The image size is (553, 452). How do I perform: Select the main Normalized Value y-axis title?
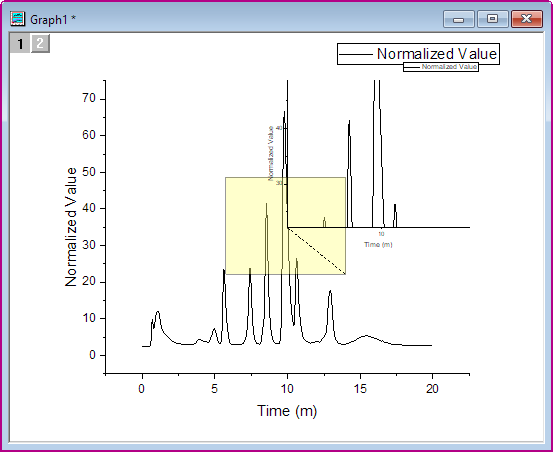tap(71, 227)
